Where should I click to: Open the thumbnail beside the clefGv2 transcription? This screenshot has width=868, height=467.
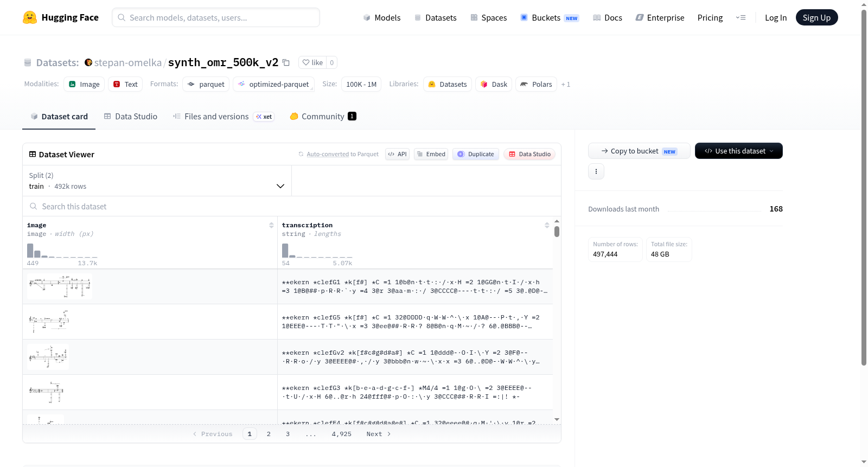48,357
